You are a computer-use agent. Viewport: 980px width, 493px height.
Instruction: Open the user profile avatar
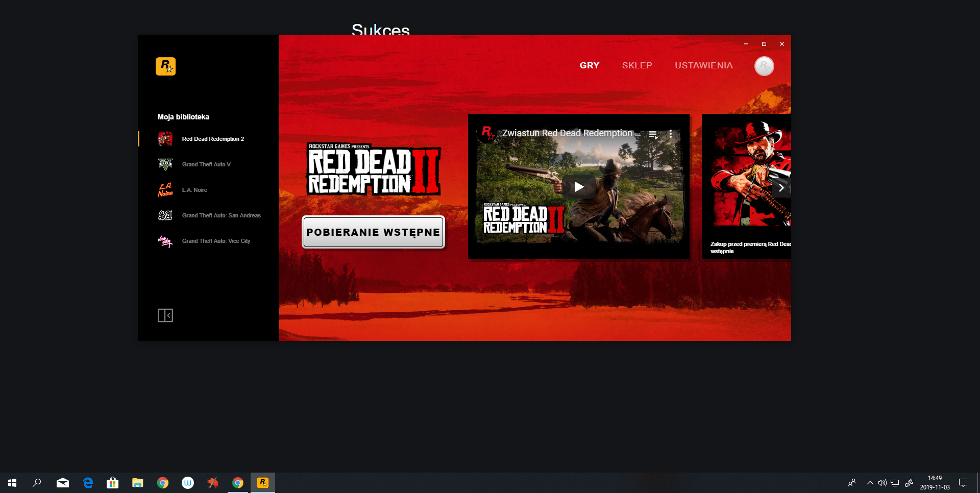pos(764,66)
